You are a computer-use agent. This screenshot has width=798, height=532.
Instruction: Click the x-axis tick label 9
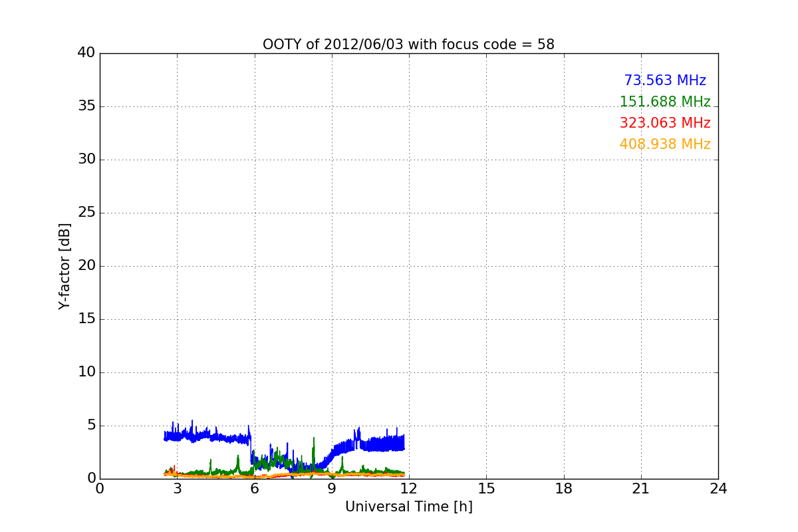332,489
